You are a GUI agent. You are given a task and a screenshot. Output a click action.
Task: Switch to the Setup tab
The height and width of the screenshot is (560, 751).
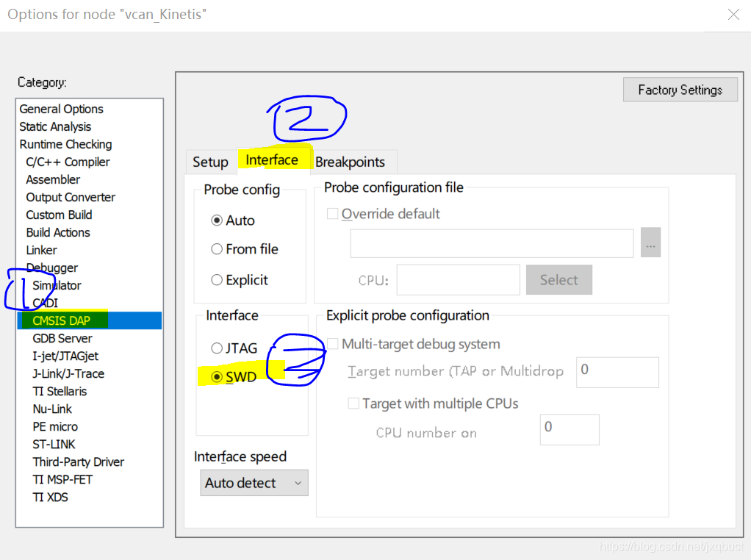(x=210, y=162)
